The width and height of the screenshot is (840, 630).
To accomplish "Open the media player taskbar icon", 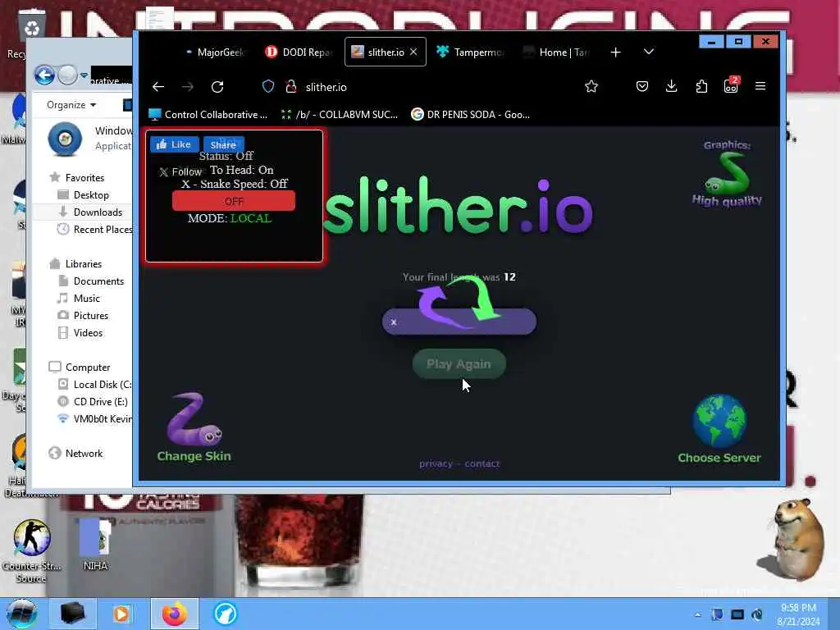I will coord(121,614).
